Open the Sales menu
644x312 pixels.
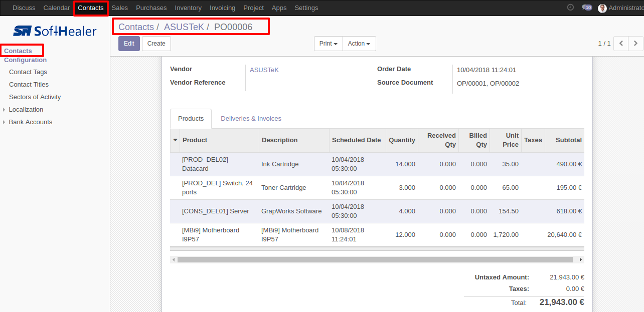[x=120, y=8]
